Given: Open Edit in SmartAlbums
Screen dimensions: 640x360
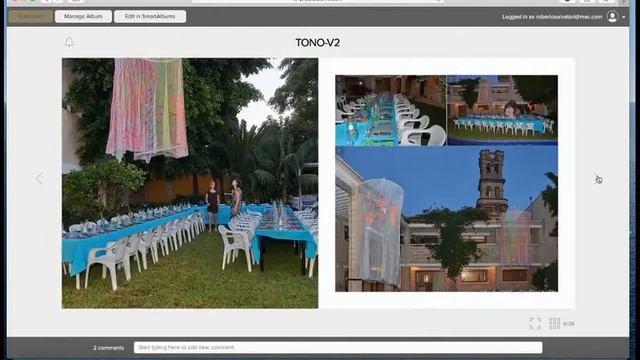Looking at the screenshot, I should pos(150,16).
